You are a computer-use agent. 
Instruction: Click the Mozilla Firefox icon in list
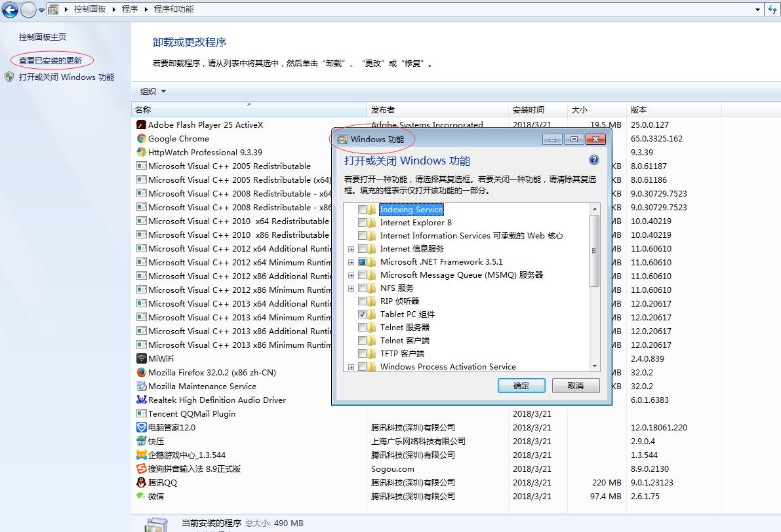pos(141,372)
